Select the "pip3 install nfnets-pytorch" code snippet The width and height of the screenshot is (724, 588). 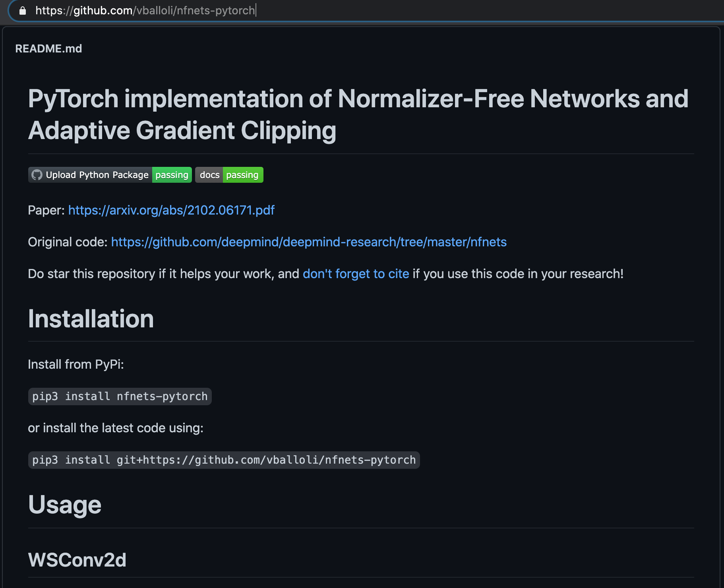coord(120,397)
